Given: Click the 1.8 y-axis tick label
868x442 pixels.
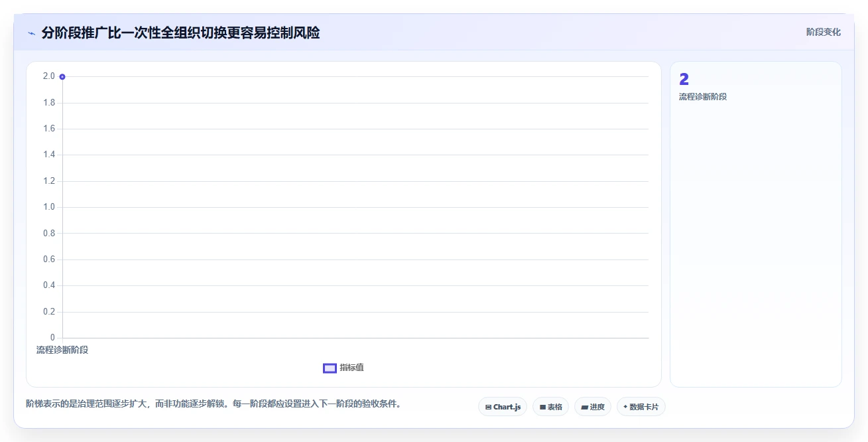Looking at the screenshot, I should tap(48, 103).
